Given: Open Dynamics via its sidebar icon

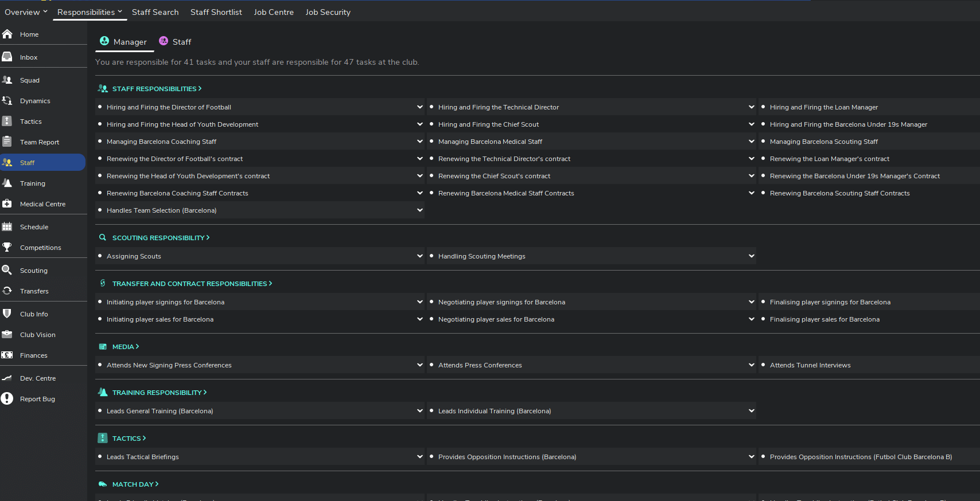Looking at the screenshot, I should [7, 101].
